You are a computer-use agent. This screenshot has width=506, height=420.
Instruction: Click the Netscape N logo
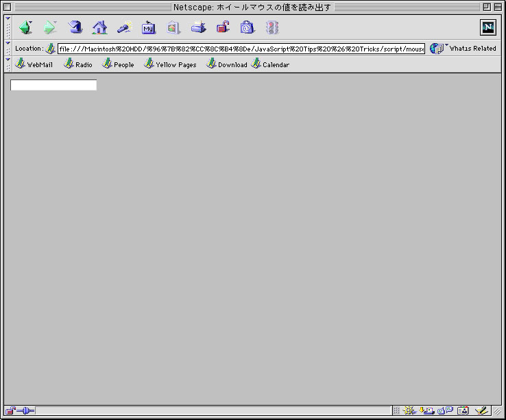[488, 27]
